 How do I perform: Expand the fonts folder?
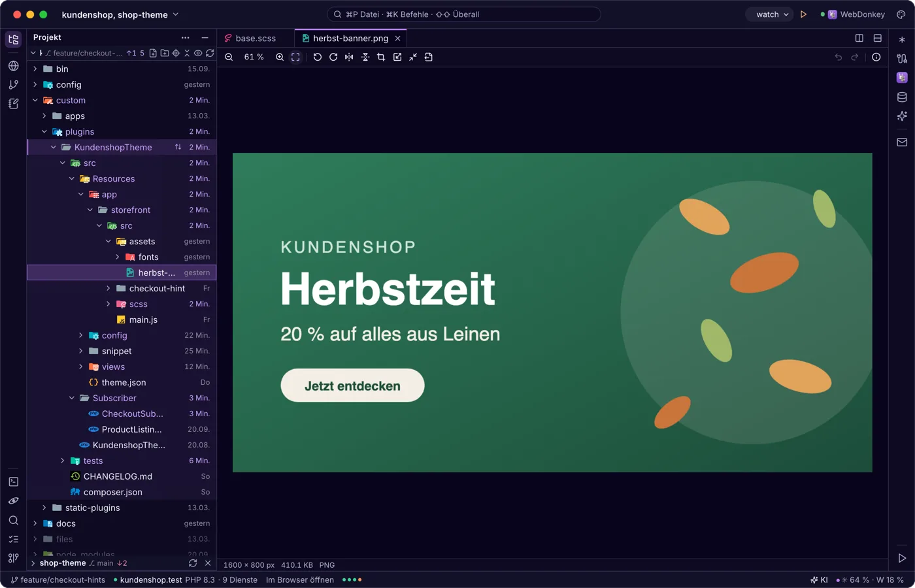[x=118, y=257]
